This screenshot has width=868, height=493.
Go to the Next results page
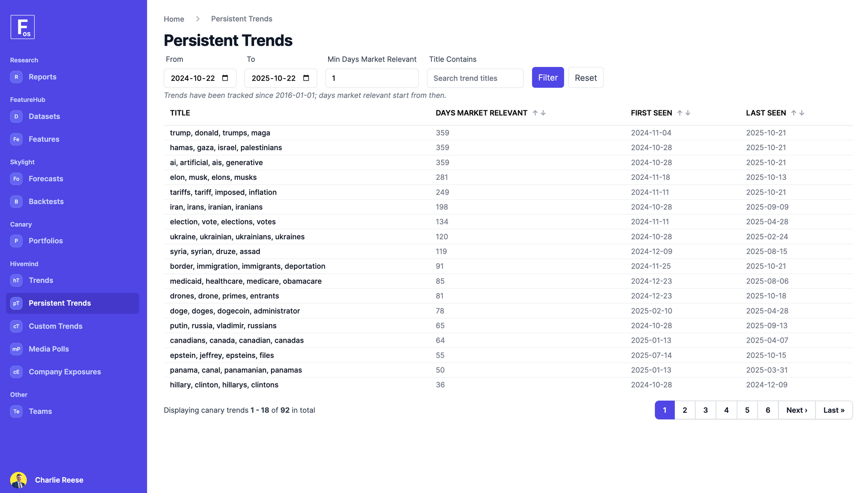[x=797, y=410]
